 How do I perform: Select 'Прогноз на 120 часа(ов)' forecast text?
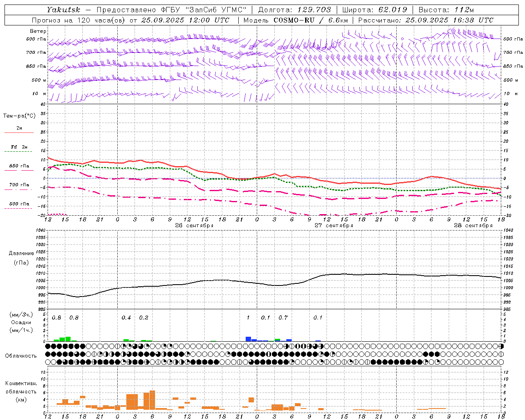78,20
